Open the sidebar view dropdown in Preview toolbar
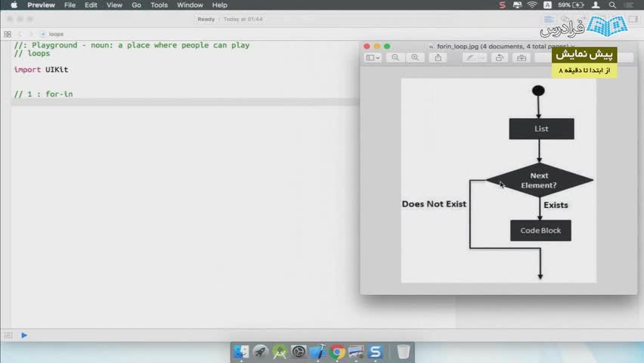This screenshot has height=363, width=644. click(x=373, y=58)
